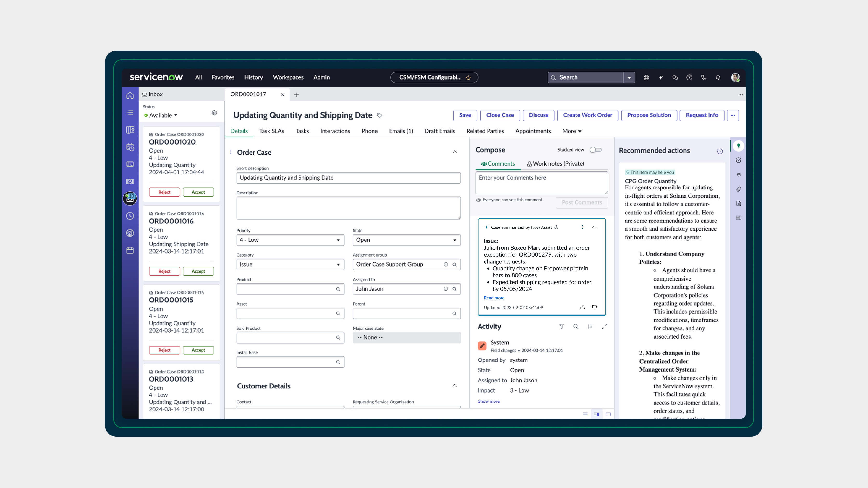Favorite the CSM/FSM Configurable workspace star
Image resolution: width=868 pixels, height=488 pixels.
click(468, 78)
